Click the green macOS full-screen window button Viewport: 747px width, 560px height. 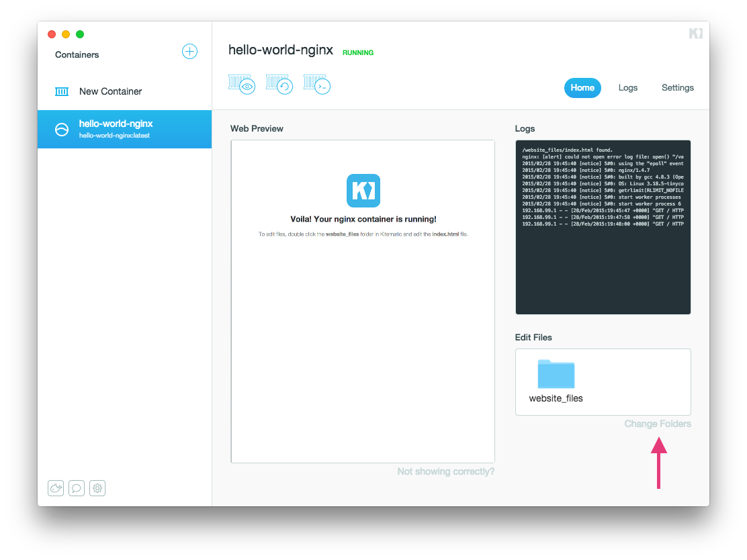tap(80, 34)
